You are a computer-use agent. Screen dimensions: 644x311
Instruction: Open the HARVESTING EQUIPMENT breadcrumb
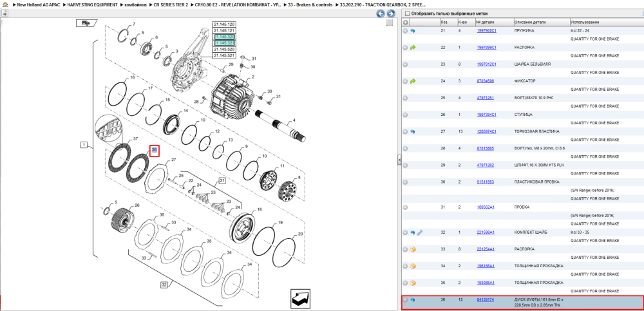click(92, 5)
